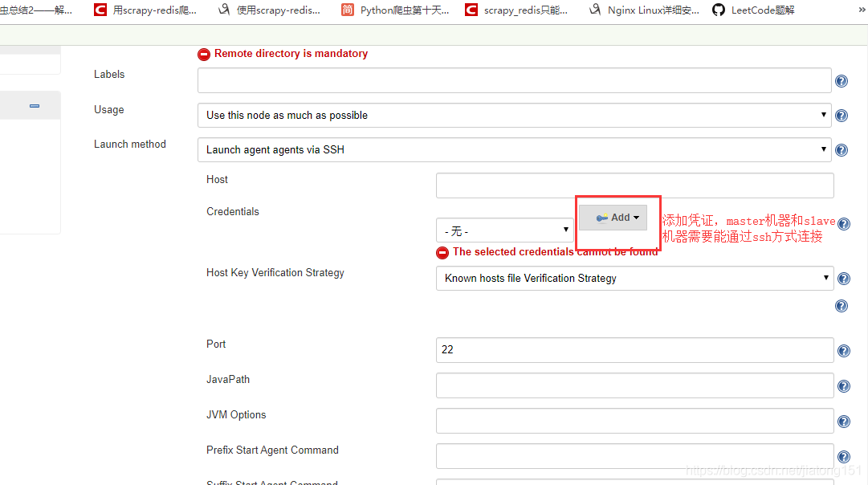Show help for Credentials field
The image size is (868, 485).
843,224
